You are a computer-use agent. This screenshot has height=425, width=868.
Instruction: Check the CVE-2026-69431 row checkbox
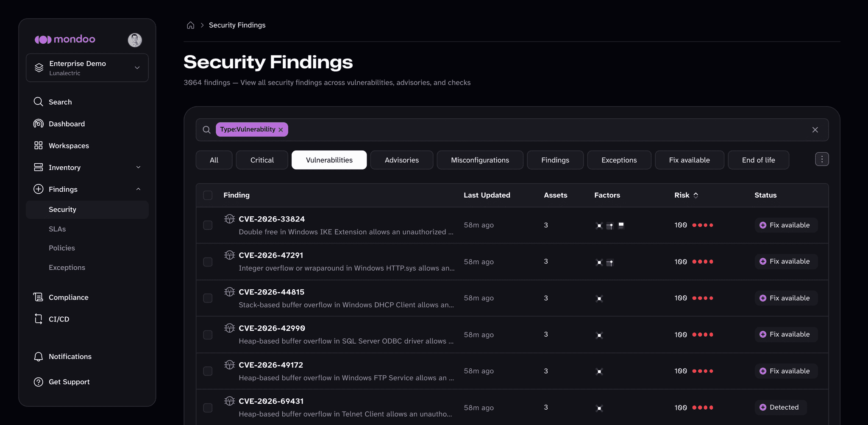[x=208, y=408]
